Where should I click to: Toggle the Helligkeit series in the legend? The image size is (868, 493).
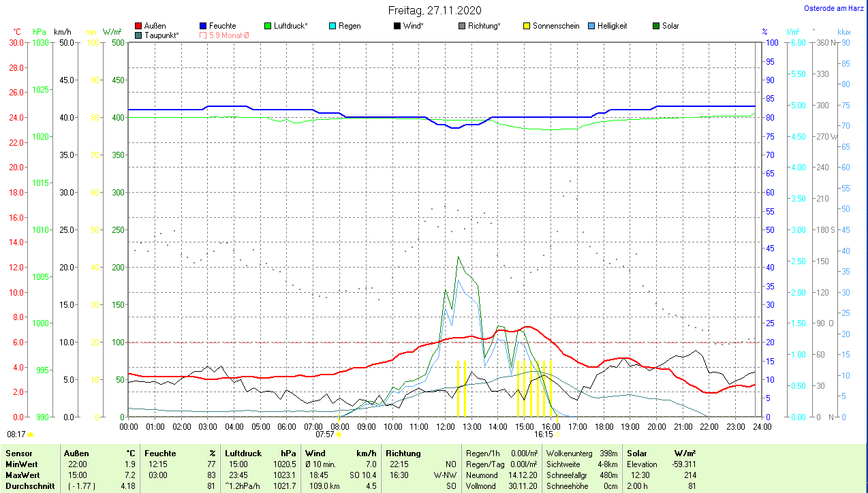(591, 26)
